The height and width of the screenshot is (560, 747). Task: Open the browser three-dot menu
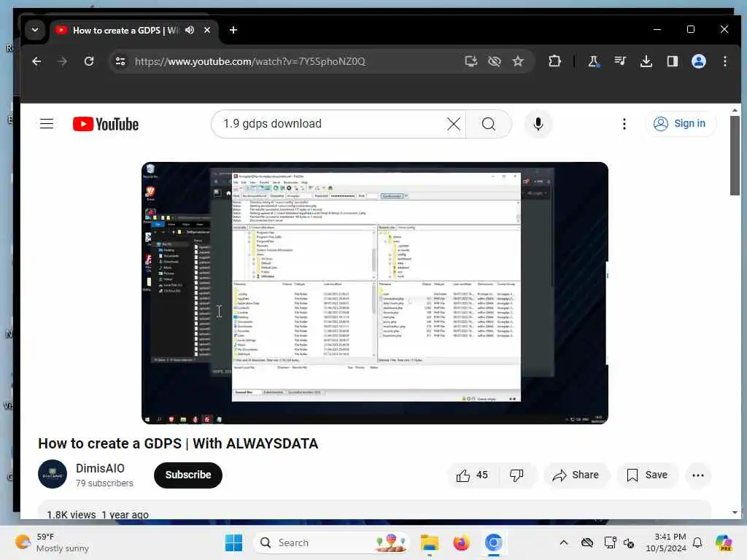(725, 61)
